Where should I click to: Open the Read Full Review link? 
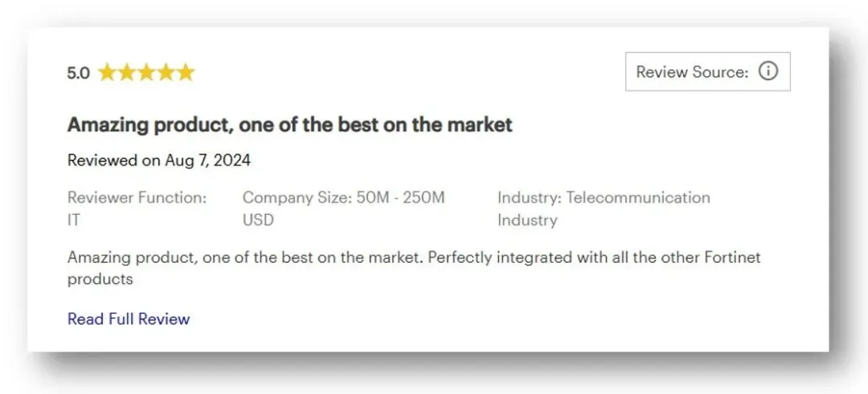129,319
